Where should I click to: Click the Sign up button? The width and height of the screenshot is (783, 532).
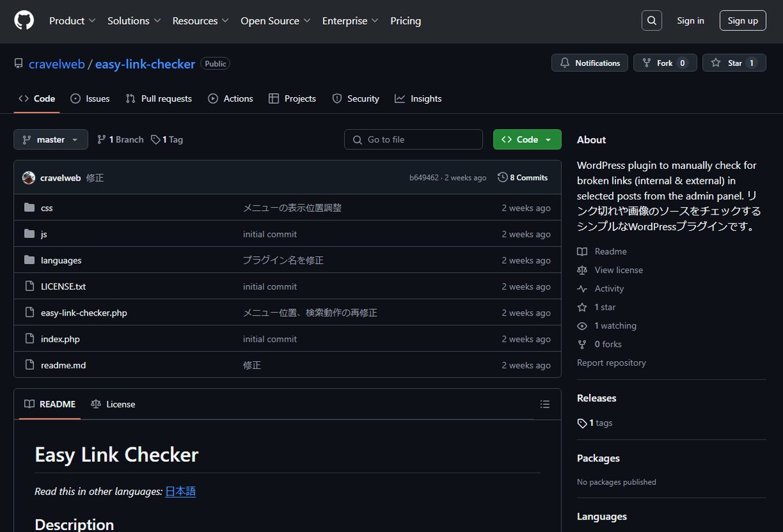pyautogui.click(x=743, y=21)
